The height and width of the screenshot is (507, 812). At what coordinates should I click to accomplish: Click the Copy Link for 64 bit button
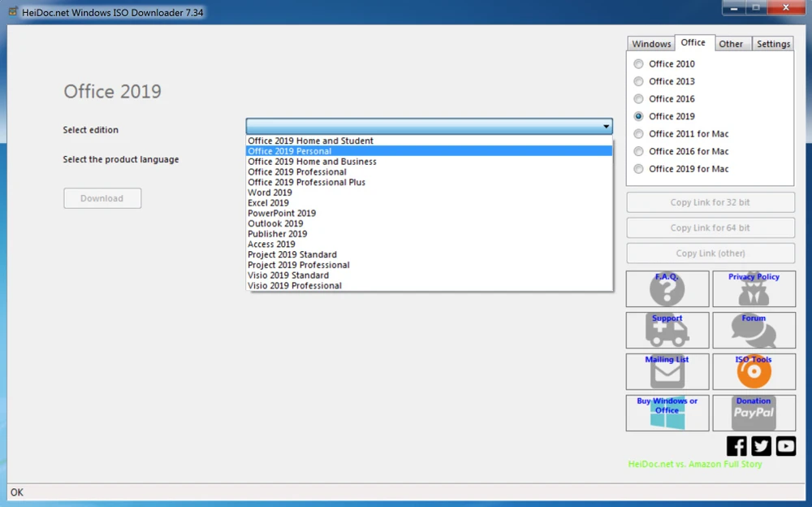710,228
